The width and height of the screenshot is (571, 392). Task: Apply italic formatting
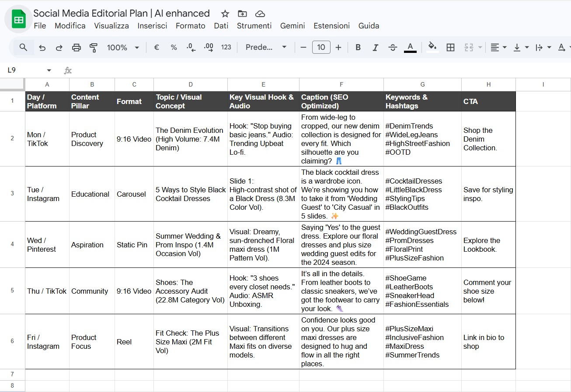[x=375, y=47]
